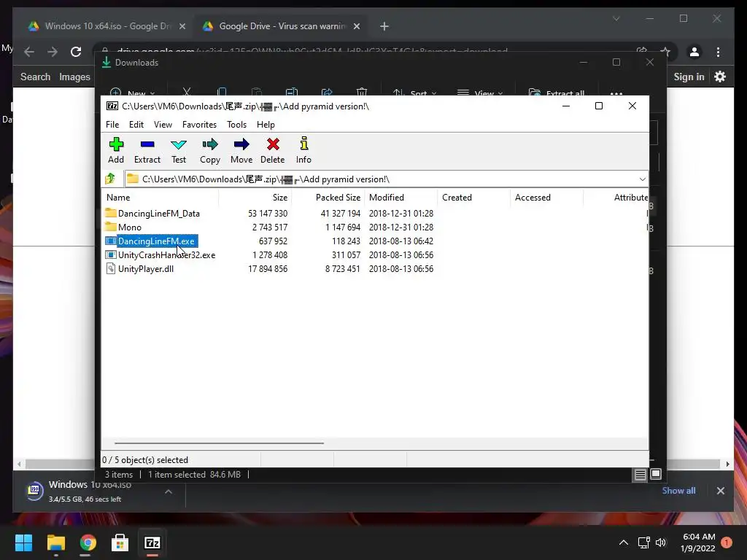The image size is (747, 560).
Task: Open the Edit menu
Action: click(x=136, y=124)
